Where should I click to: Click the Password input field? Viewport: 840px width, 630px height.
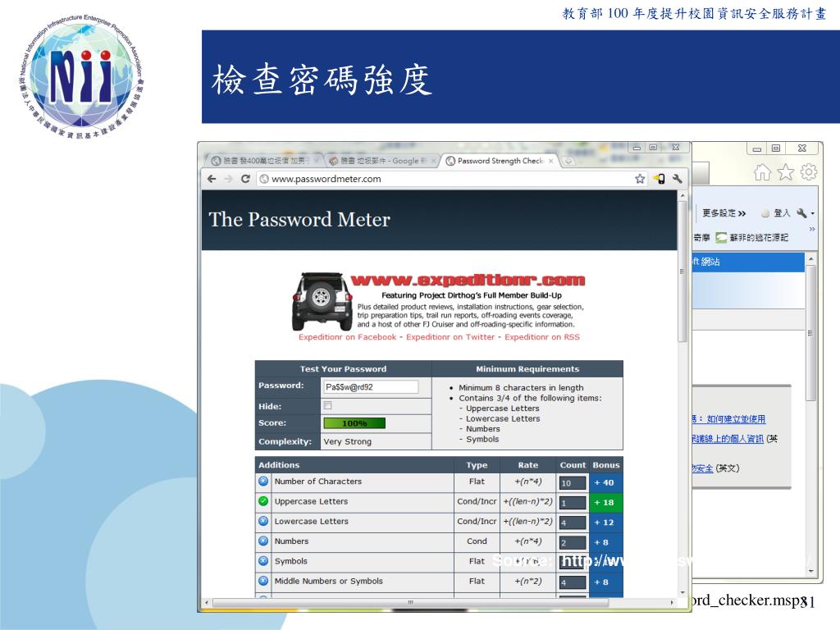(371, 387)
